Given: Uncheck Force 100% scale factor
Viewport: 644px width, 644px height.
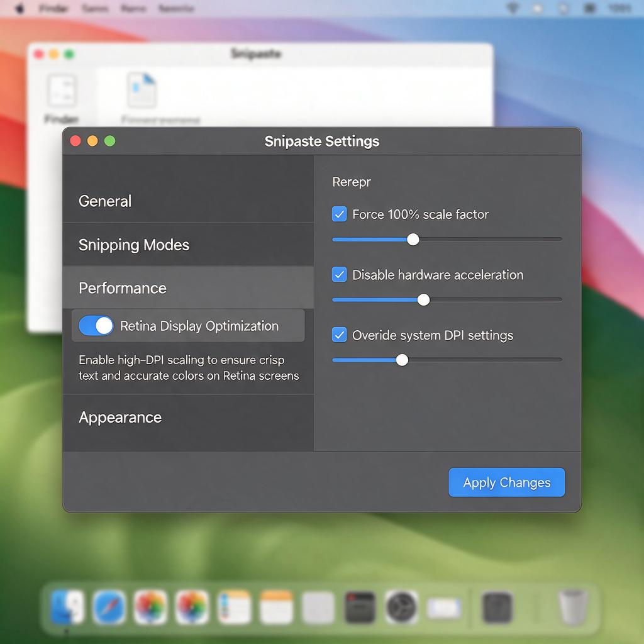Looking at the screenshot, I should point(339,214).
